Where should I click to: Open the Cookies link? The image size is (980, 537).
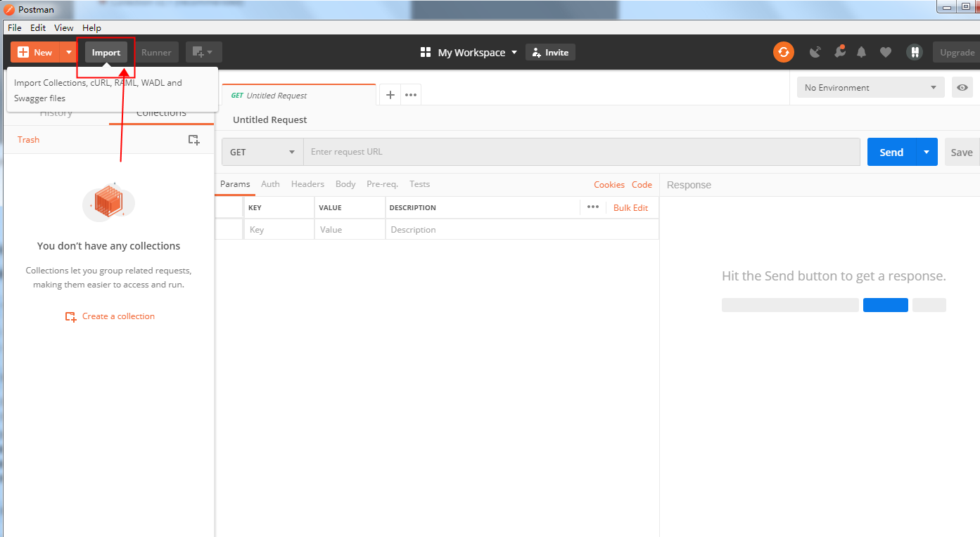point(609,185)
